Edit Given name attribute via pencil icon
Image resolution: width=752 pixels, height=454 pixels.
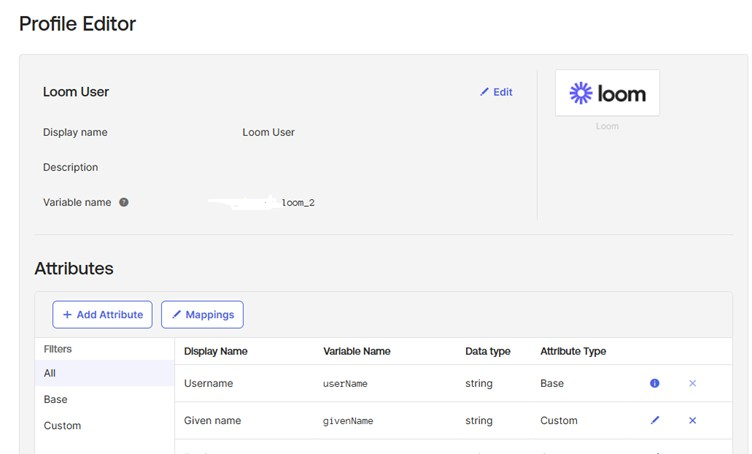655,420
